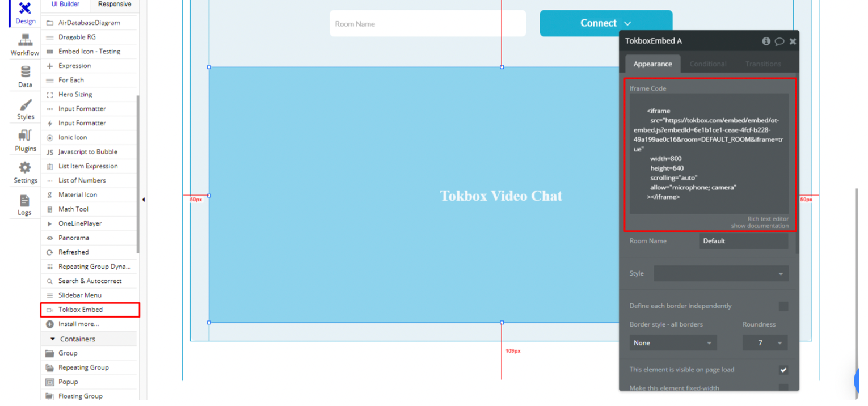Click the Room Name Default field
The image size is (868, 406).
point(743,241)
